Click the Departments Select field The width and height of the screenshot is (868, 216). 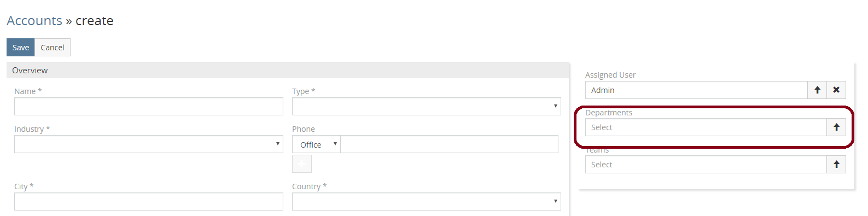706,127
